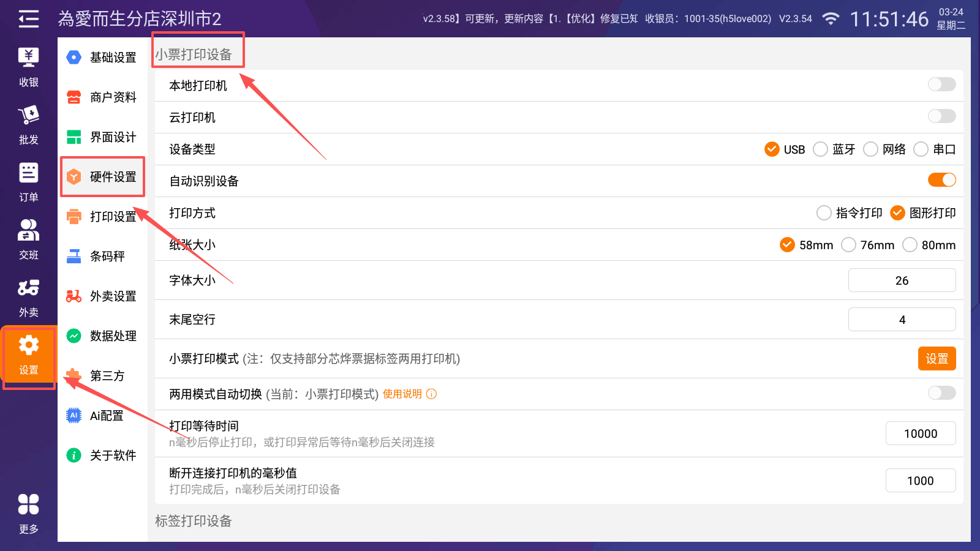Open the 使用说明 link

[x=402, y=394]
